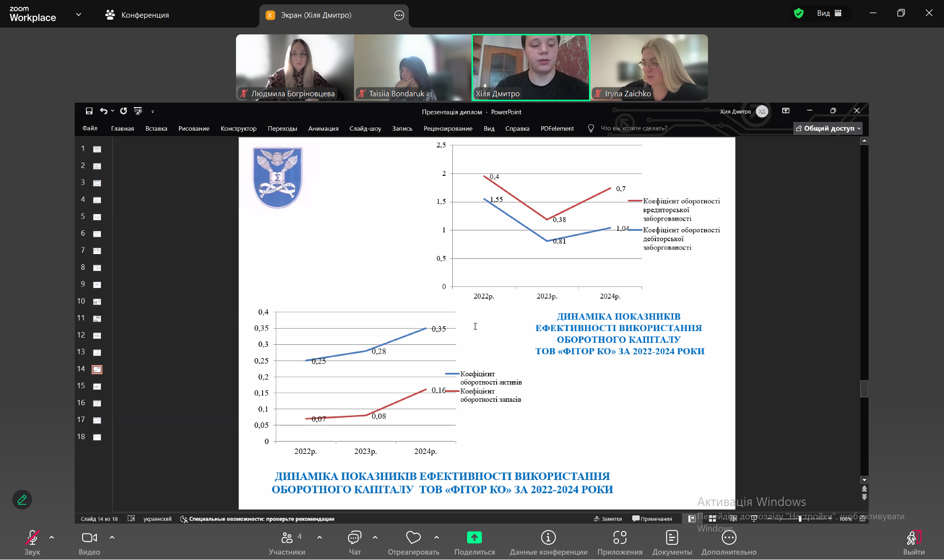Expand audio options arrow next to Звук
944x560 pixels.
pos(52,538)
